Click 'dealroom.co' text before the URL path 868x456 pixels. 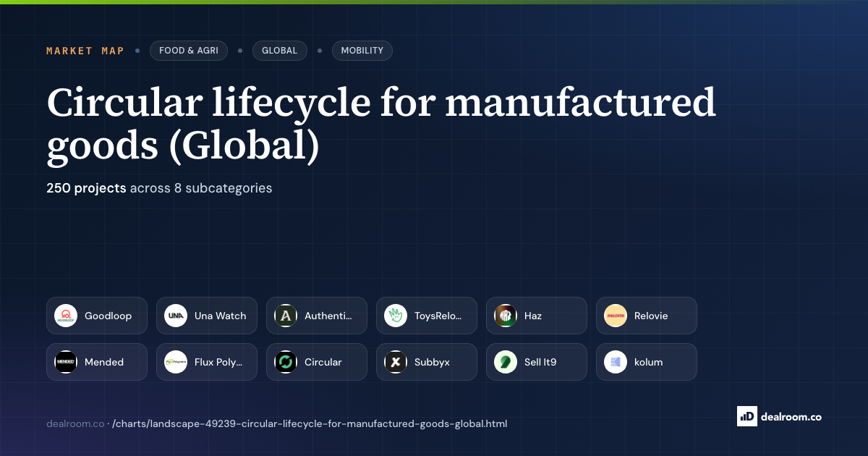(75, 423)
